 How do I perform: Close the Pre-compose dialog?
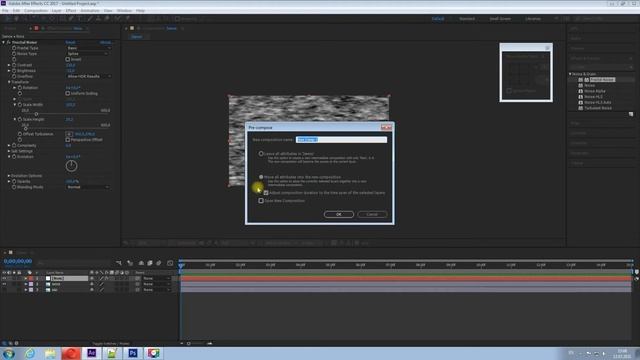pyautogui.click(x=386, y=127)
